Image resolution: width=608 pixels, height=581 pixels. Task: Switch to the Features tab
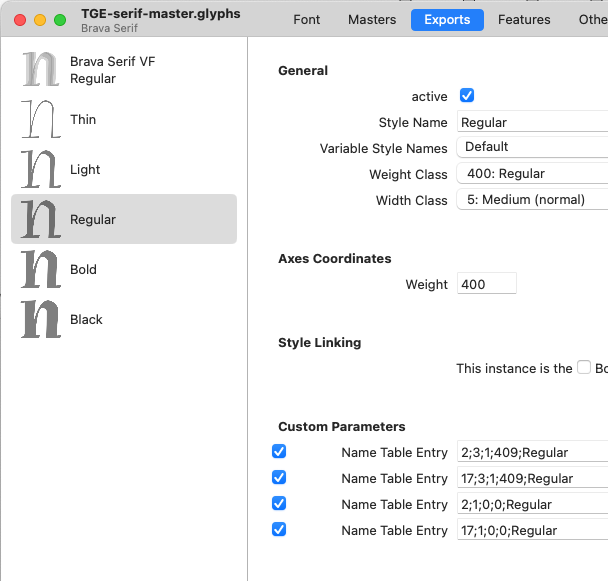[x=524, y=20]
